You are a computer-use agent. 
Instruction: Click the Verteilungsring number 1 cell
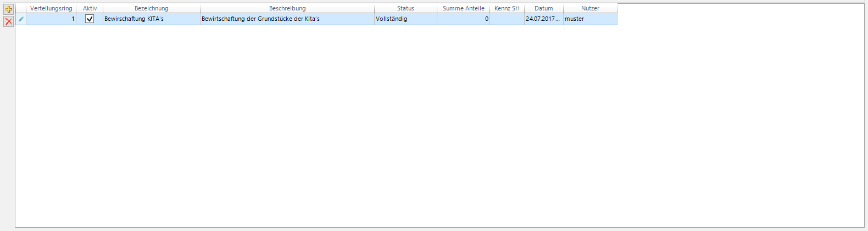pyautogui.click(x=51, y=19)
